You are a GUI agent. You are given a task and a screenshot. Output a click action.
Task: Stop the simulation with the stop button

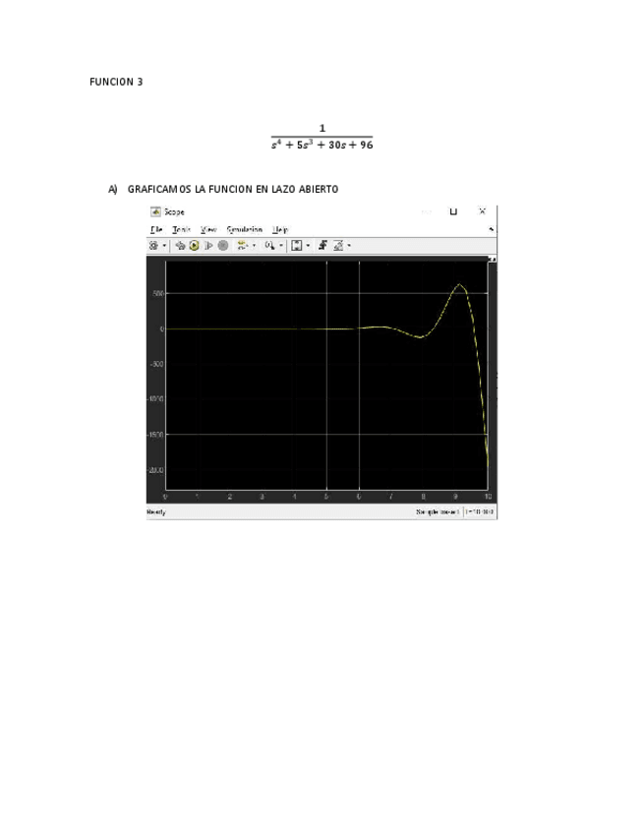[223, 246]
